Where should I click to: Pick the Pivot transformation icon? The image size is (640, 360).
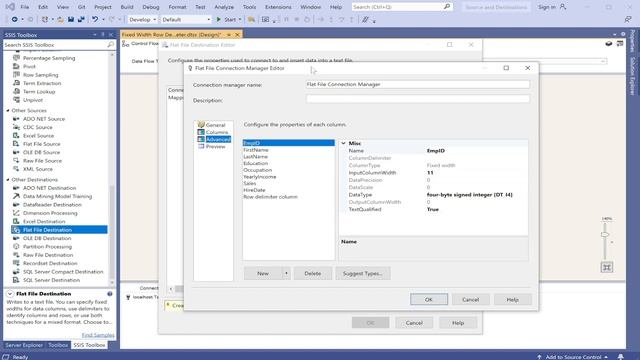[x=16, y=66]
